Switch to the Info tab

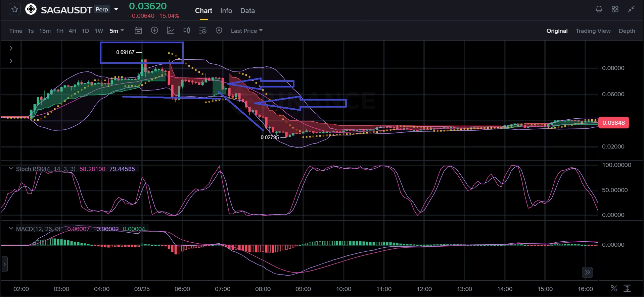[x=226, y=11]
